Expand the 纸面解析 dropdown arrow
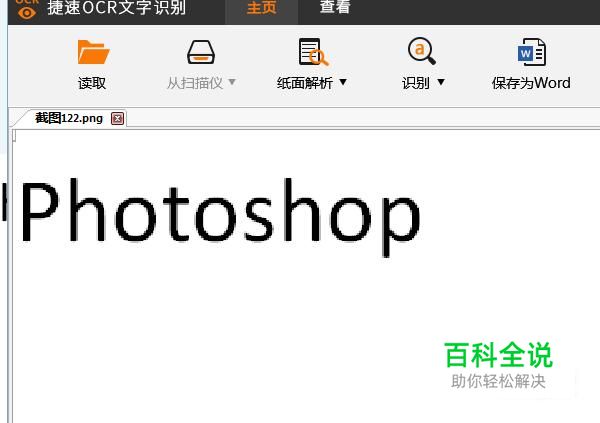 [343, 82]
